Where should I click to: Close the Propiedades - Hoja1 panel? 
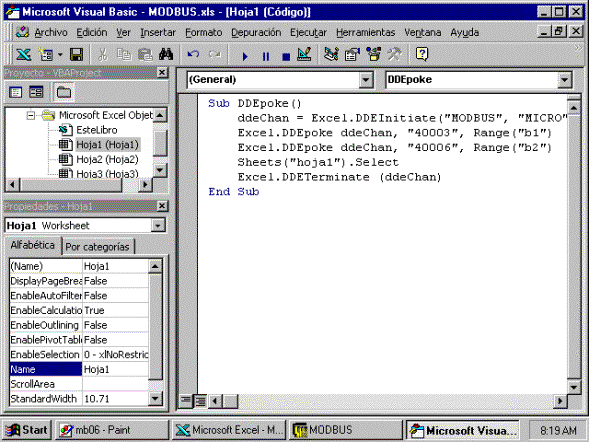click(162, 206)
